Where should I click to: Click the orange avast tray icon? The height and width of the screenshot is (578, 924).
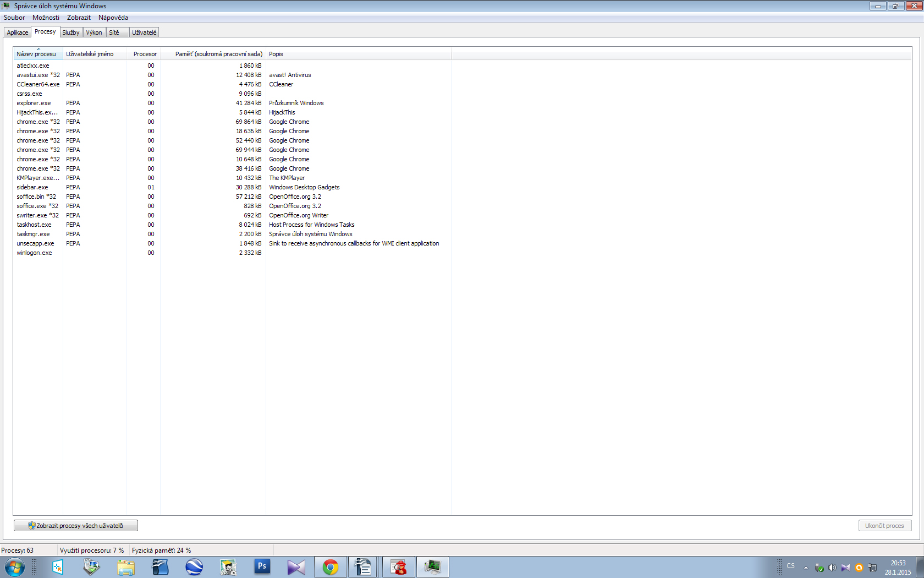pyautogui.click(x=859, y=568)
